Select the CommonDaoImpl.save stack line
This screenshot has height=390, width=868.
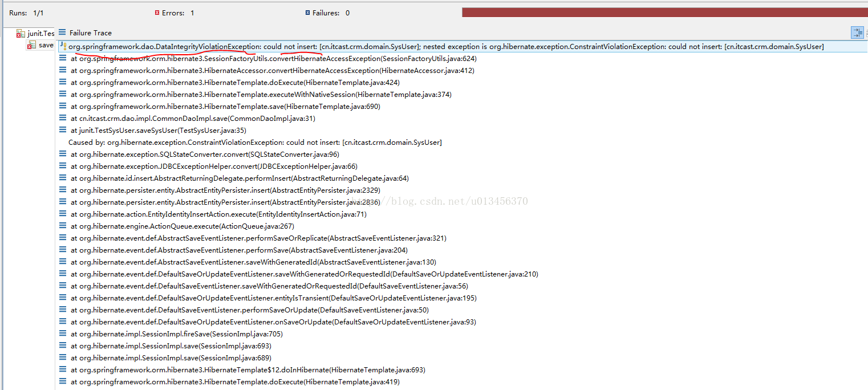193,119
